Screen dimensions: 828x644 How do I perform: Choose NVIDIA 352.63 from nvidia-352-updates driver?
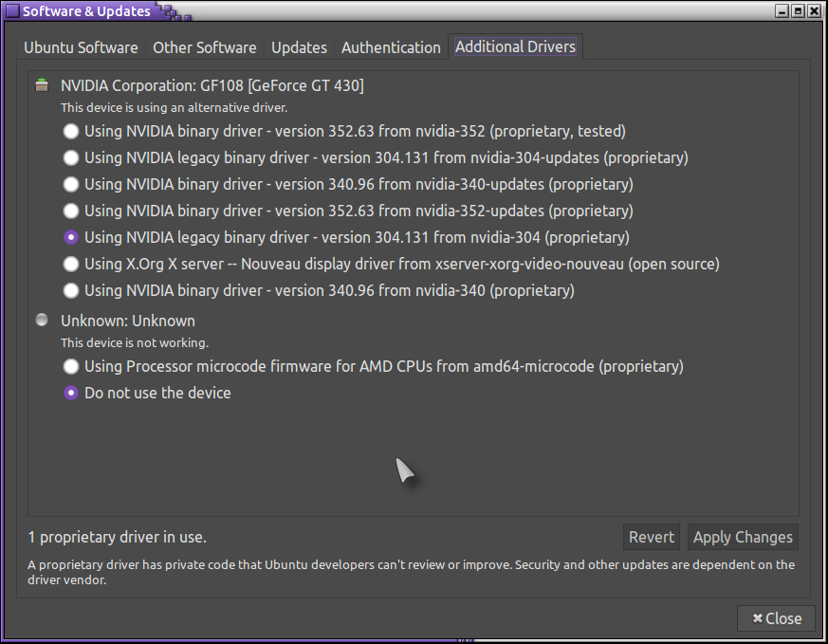(348, 211)
